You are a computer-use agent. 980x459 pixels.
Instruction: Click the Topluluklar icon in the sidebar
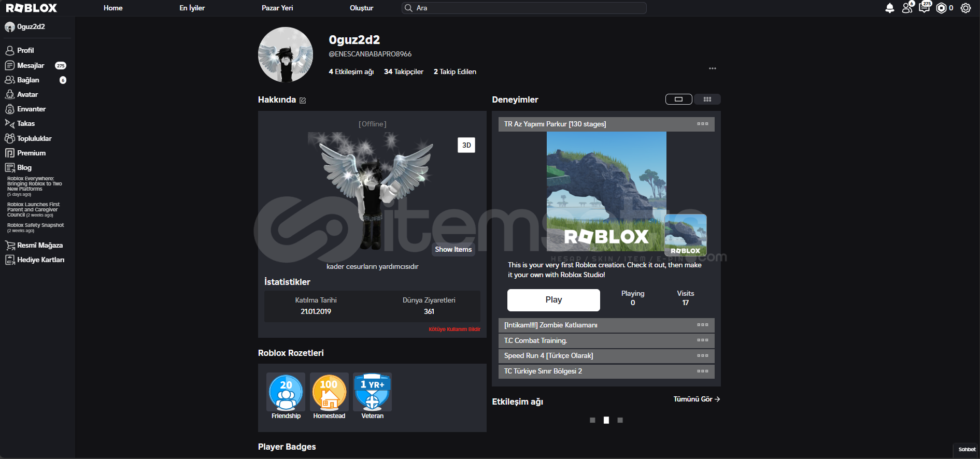(9, 138)
